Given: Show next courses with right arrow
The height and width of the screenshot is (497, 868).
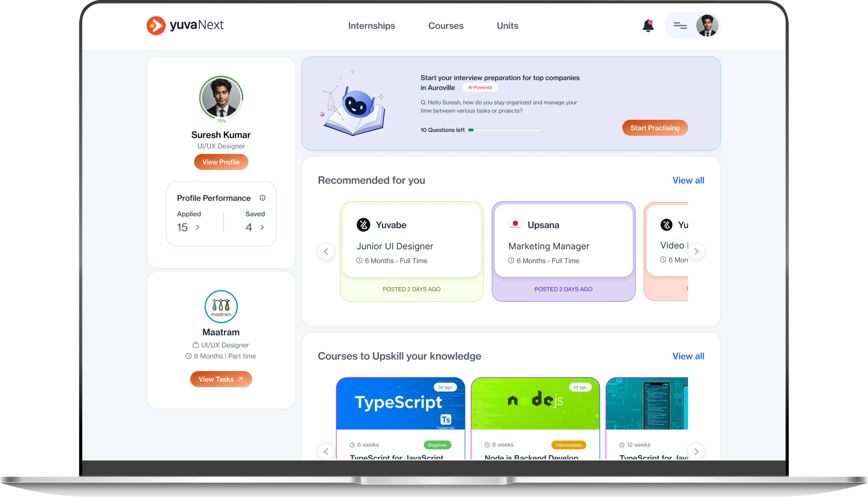Looking at the screenshot, I should click(x=696, y=452).
